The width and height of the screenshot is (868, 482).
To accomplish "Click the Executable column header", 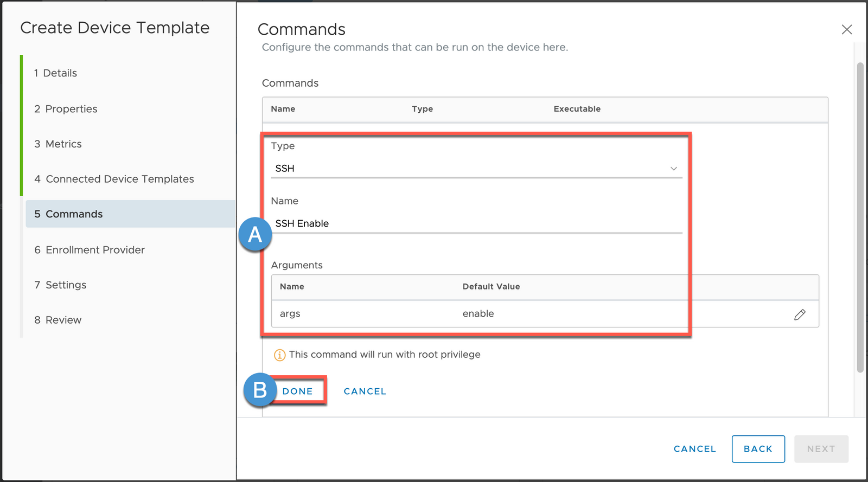I will 577,109.
